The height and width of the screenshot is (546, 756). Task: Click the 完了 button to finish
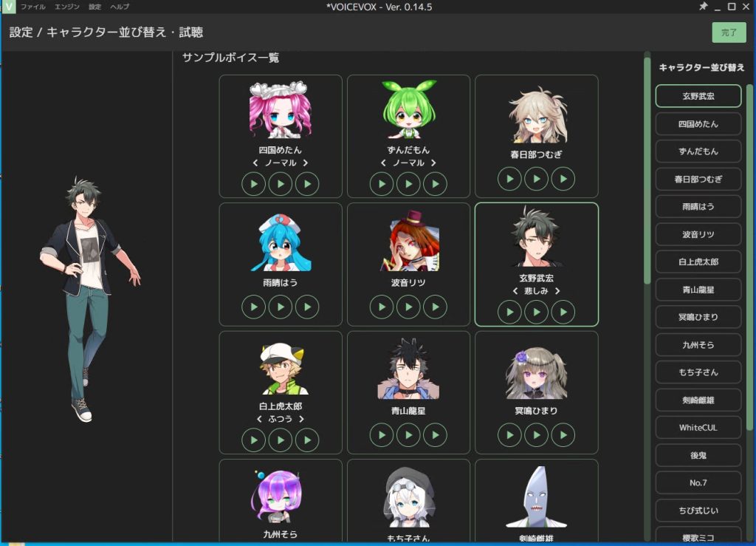tap(729, 33)
